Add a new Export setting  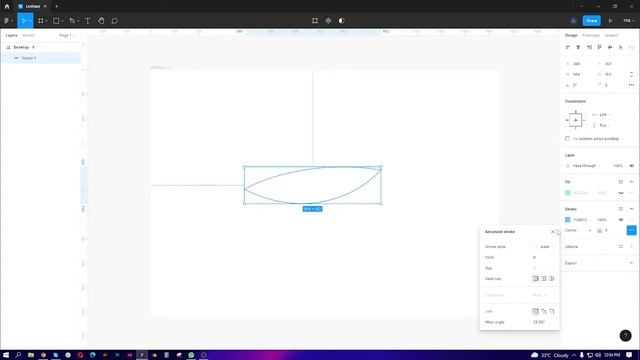click(x=631, y=263)
